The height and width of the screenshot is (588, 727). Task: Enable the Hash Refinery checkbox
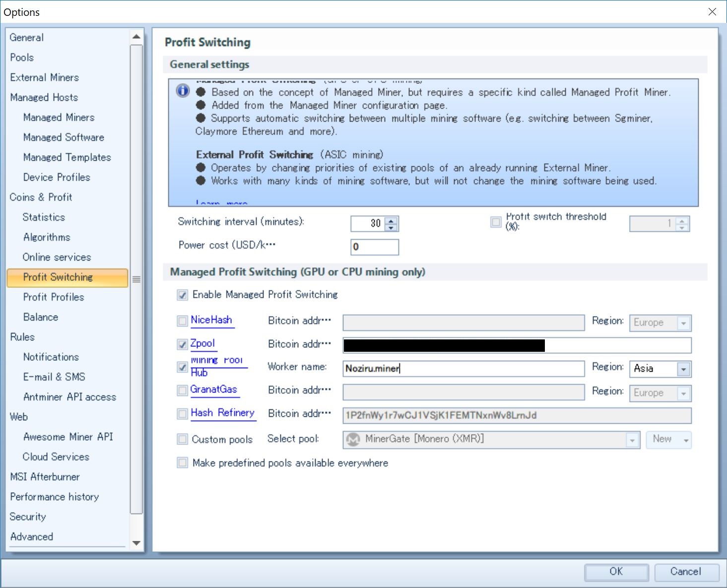183,414
